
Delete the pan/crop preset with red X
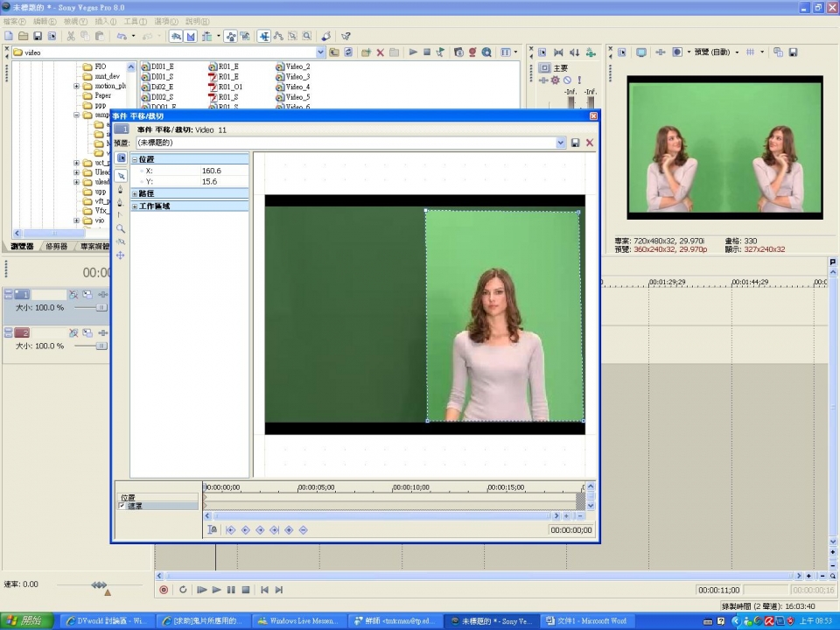(590, 143)
